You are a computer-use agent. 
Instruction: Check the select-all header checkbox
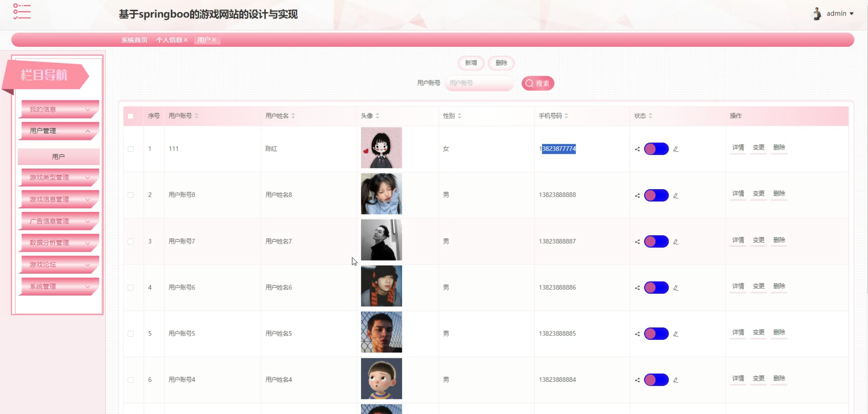(x=131, y=116)
